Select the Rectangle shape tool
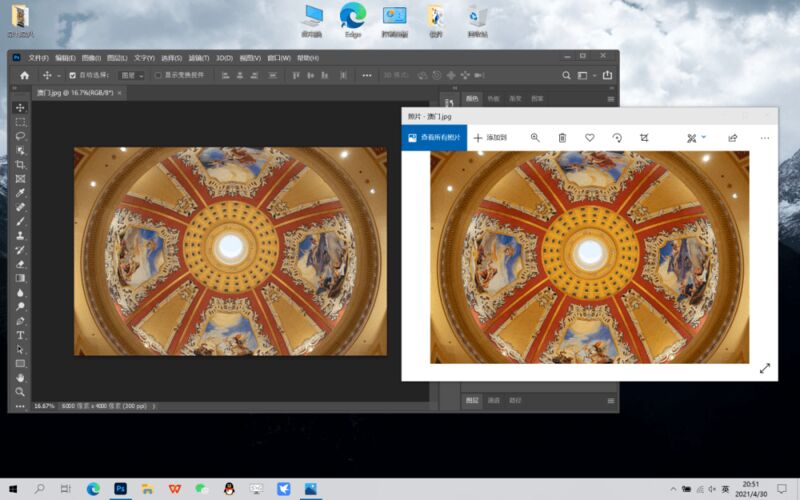800x500 pixels. pos(20,364)
